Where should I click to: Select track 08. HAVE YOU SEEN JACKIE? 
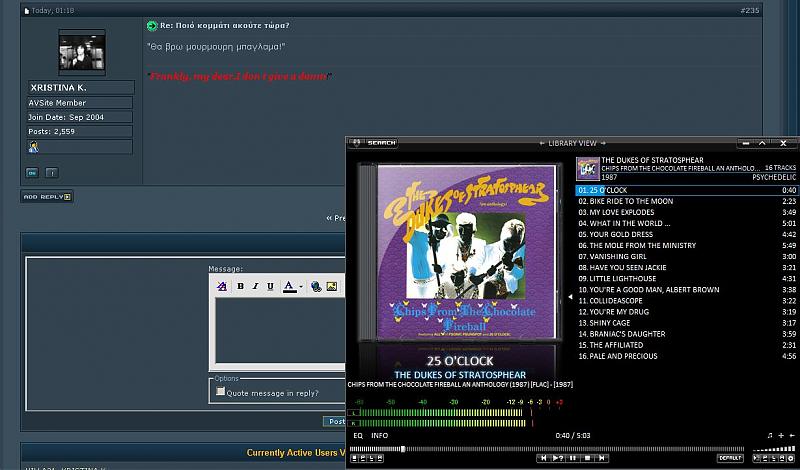click(687, 267)
